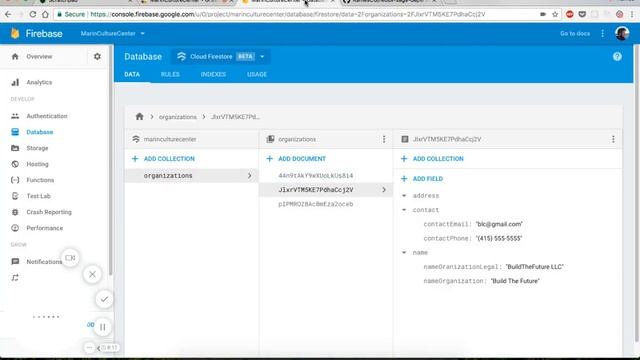Click ADD FIELD button
Viewport: 640px width, 360px height.
click(x=422, y=178)
